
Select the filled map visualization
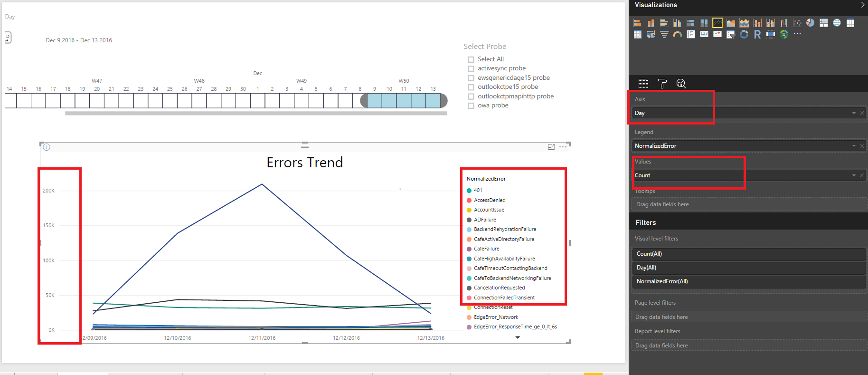(x=651, y=34)
